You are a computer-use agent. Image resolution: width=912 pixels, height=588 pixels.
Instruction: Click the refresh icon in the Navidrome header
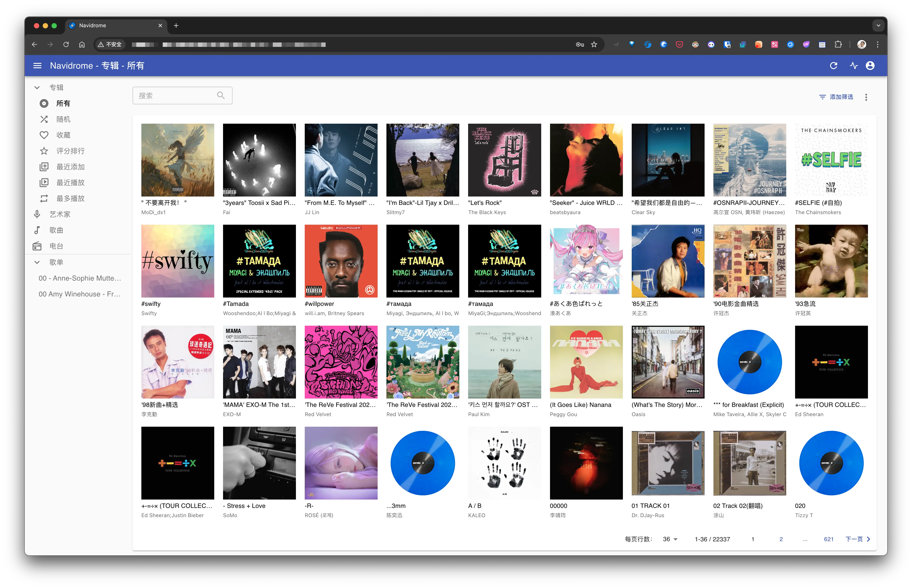(833, 66)
